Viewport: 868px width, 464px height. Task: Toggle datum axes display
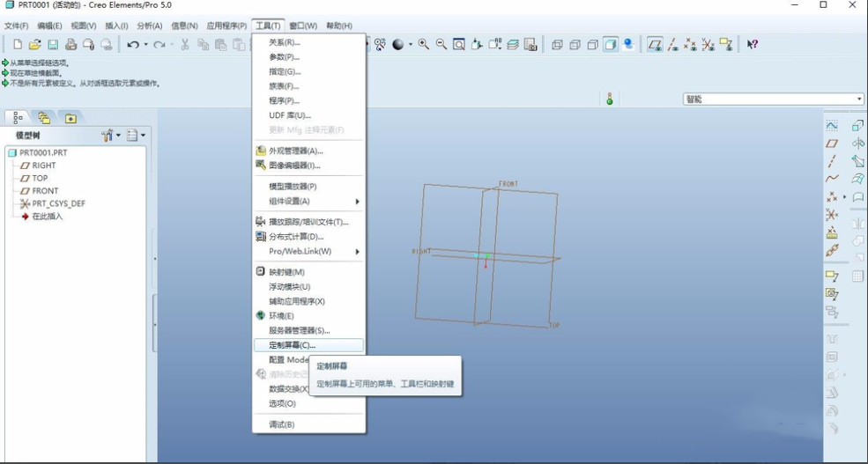point(672,44)
